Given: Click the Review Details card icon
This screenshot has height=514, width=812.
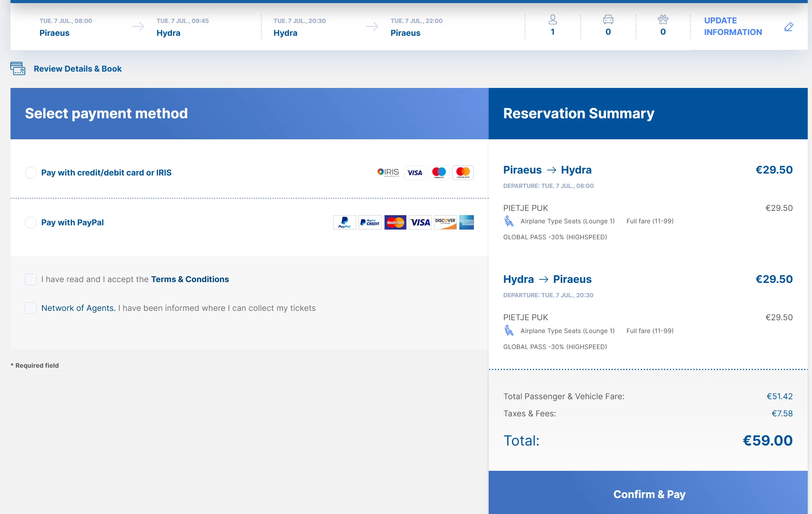Looking at the screenshot, I should pos(18,68).
